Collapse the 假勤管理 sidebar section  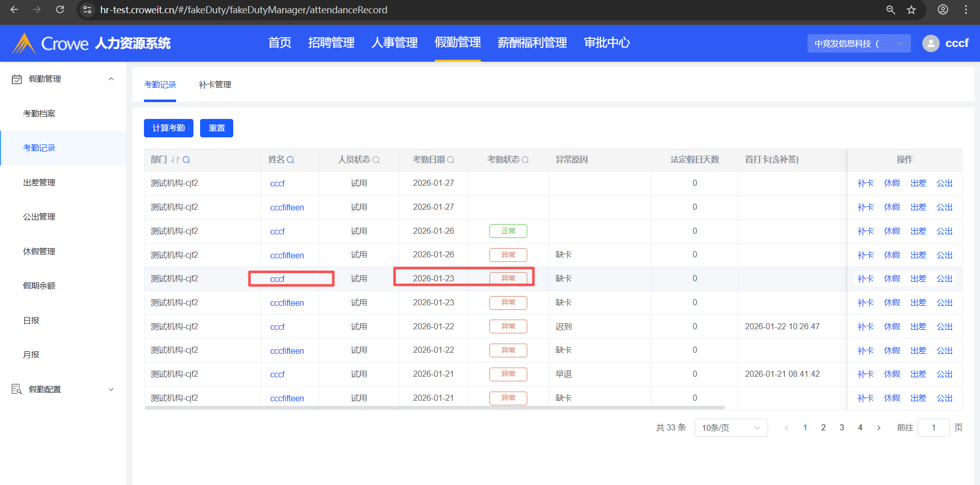click(x=111, y=79)
